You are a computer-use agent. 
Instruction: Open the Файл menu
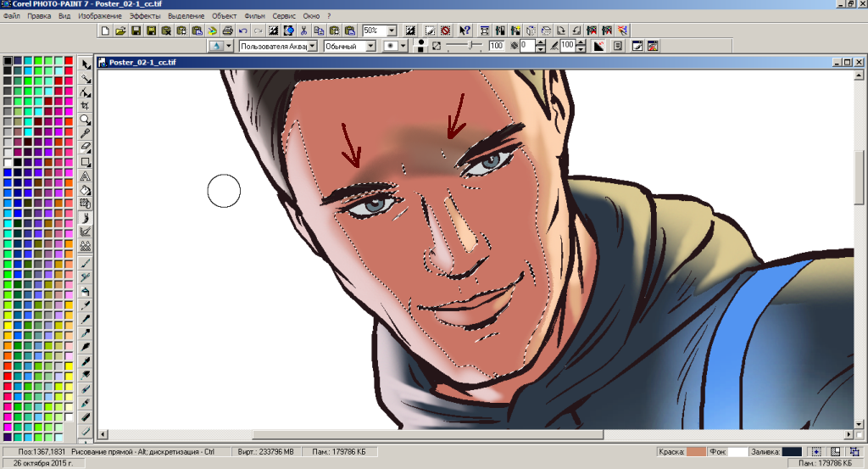click(12, 16)
